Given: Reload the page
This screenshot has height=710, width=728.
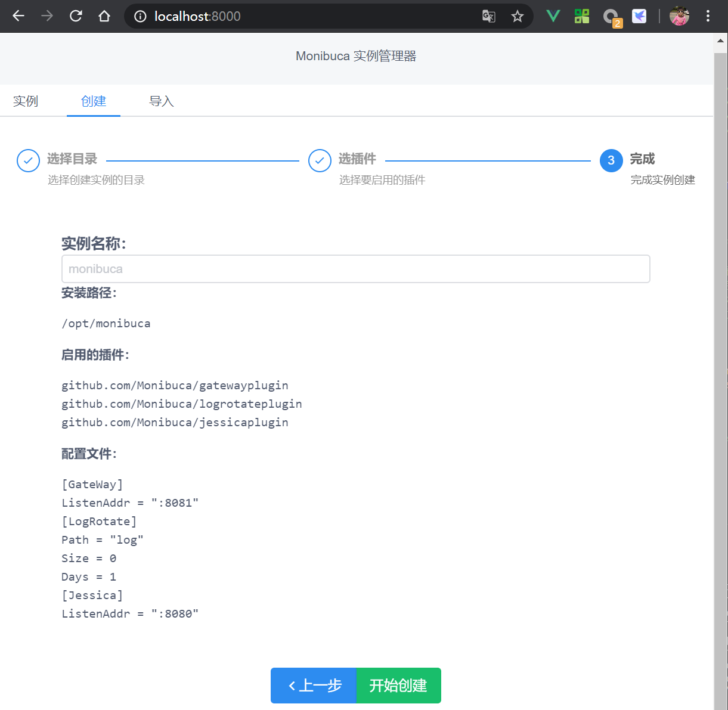Looking at the screenshot, I should pos(76,16).
